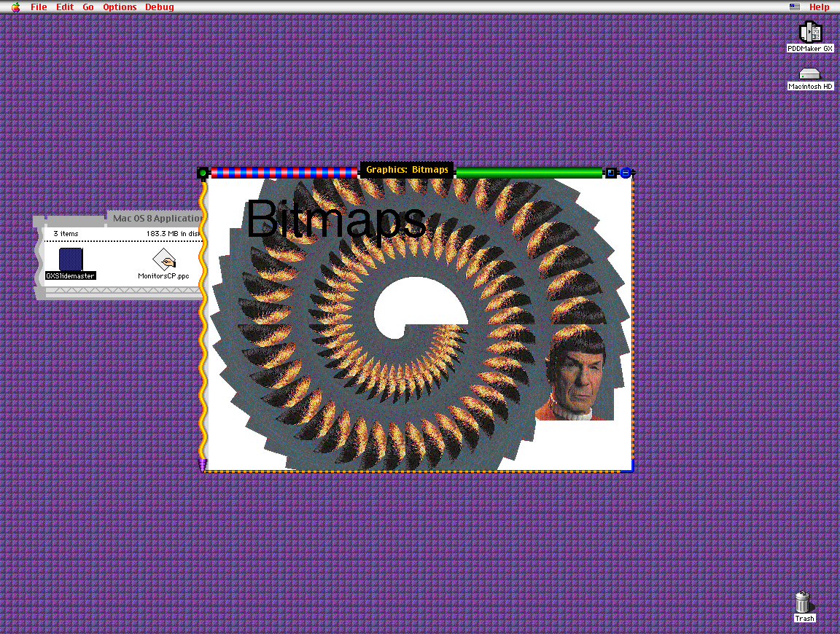840x634 pixels.
Task: Click the Graphics: Bitmaps title label
Action: (x=407, y=170)
